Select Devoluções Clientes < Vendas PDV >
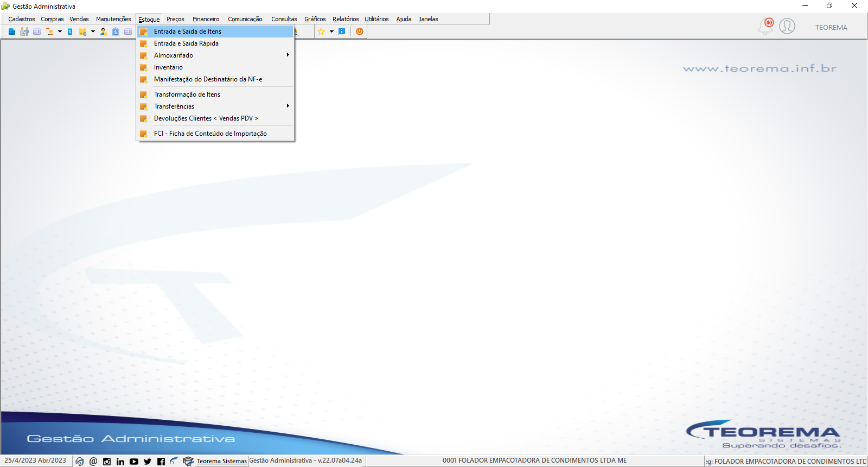The width and height of the screenshot is (868, 467). [215, 118]
